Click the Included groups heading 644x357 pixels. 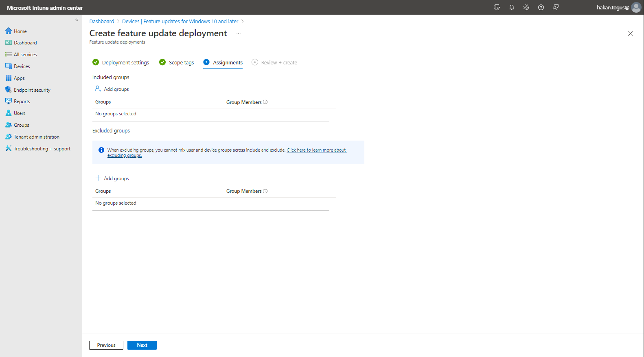point(111,77)
